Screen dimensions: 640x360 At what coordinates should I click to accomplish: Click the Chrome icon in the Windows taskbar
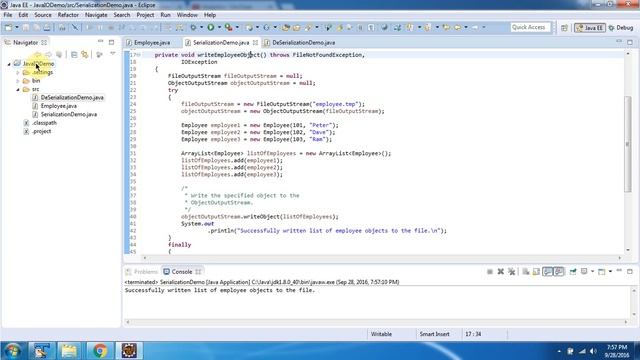(x=100, y=351)
